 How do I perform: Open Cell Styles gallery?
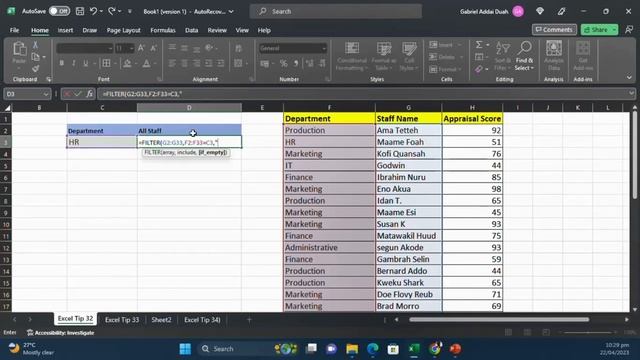pos(409,56)
